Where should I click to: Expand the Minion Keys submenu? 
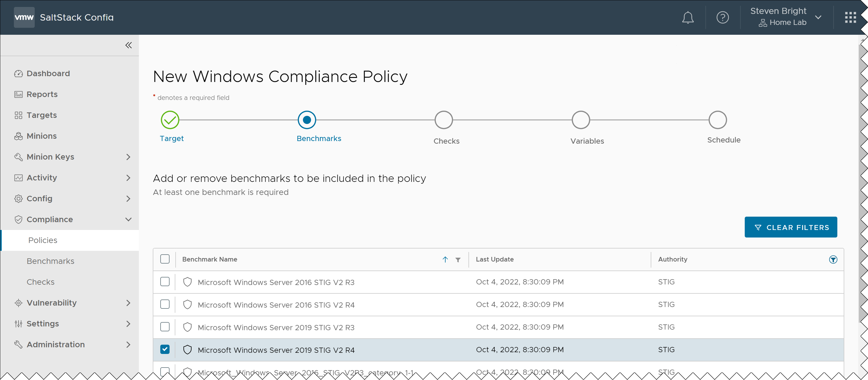(x=128, y=157)
